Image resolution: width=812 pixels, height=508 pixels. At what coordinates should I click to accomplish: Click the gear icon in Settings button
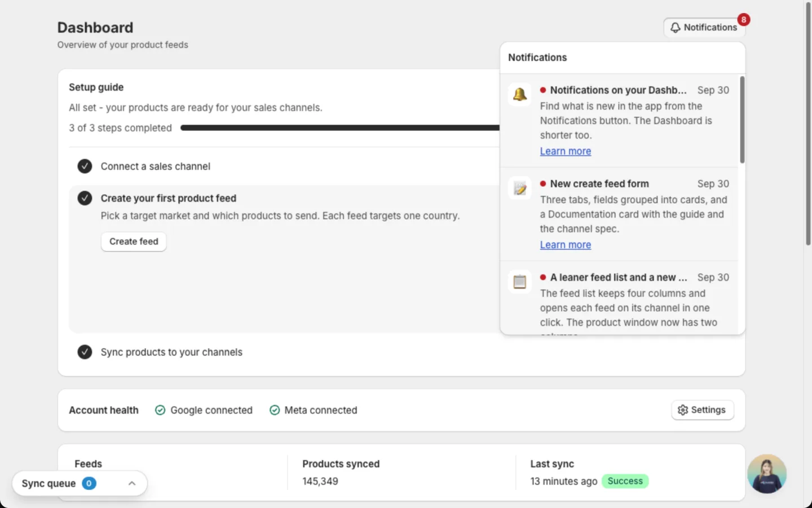pos(683,410)
